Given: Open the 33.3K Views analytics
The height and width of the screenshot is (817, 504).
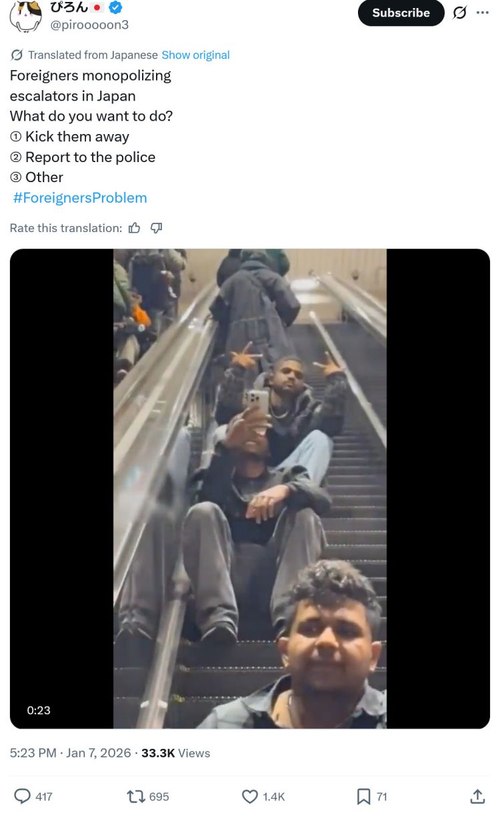Looking at the screenshot, I should 175,753.
